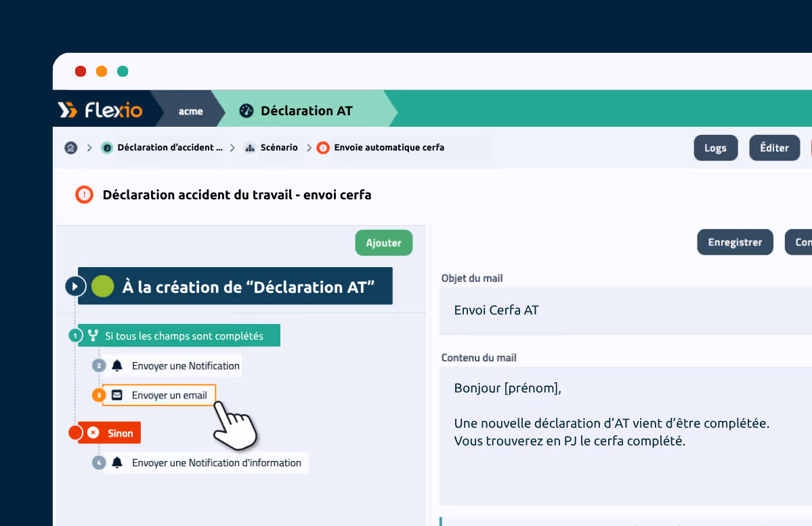Select the À la création de Déclaration AT trigger
The height and width of the screenshot is (526, 812).
click(235, 286)
